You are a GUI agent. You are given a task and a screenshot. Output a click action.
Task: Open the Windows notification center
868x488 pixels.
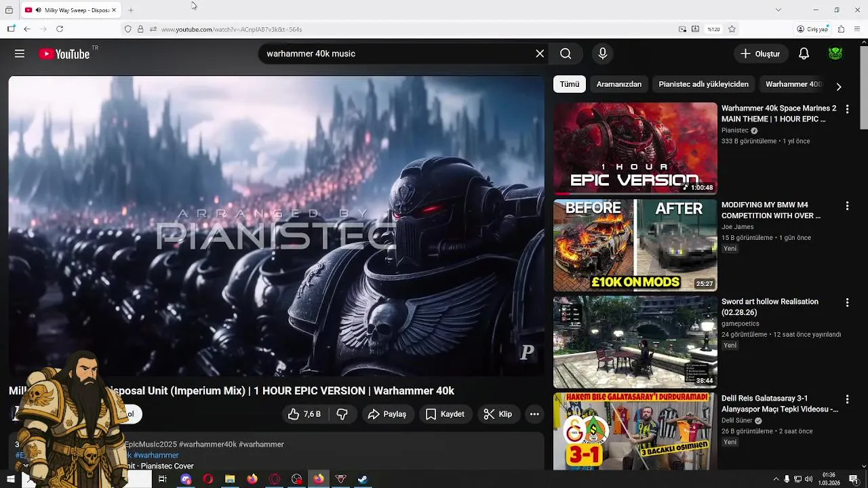tap(854, 479)
